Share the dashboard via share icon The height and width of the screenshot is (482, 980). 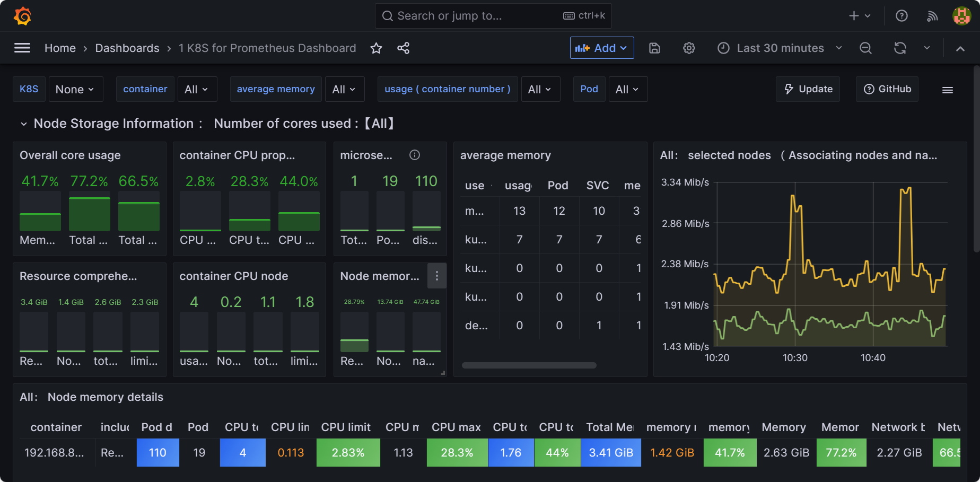pos(404,48)
